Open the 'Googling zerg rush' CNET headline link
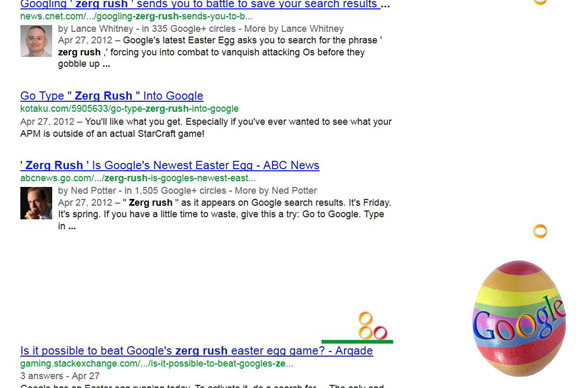 (205, 4)
